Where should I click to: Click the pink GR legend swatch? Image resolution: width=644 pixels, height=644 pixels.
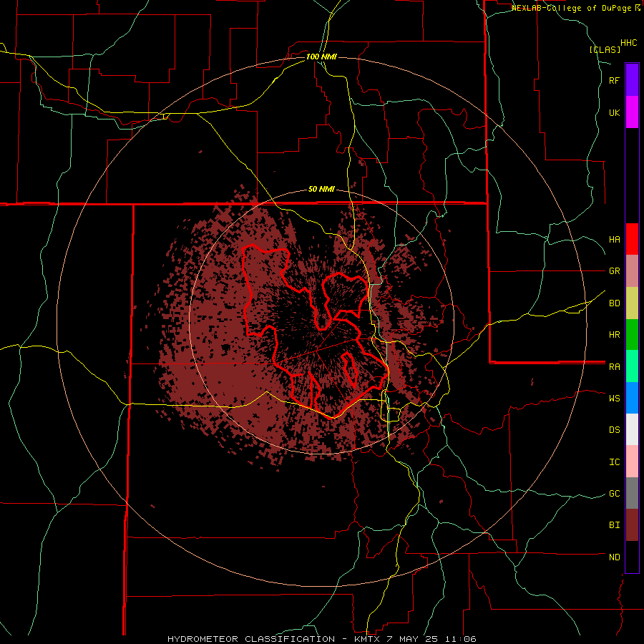click(x=632, y=271)
